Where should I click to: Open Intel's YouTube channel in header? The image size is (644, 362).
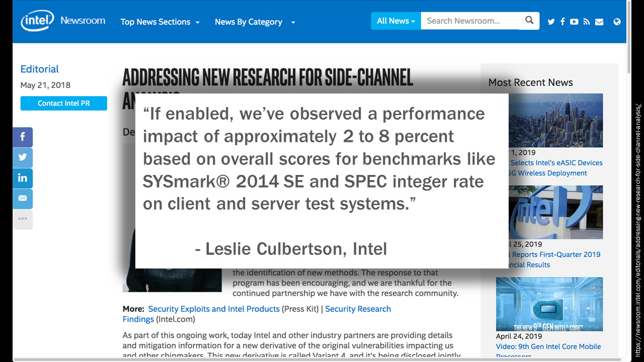[x=574, y=22]
